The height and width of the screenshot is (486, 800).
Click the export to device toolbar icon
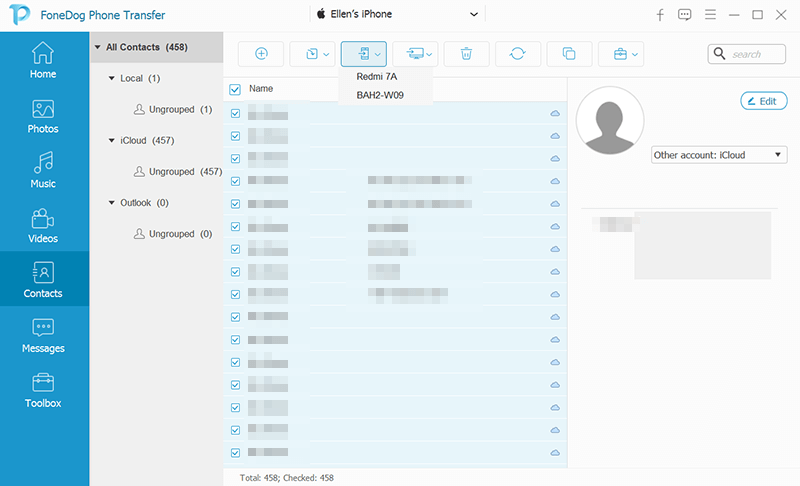tap(364, 54)
